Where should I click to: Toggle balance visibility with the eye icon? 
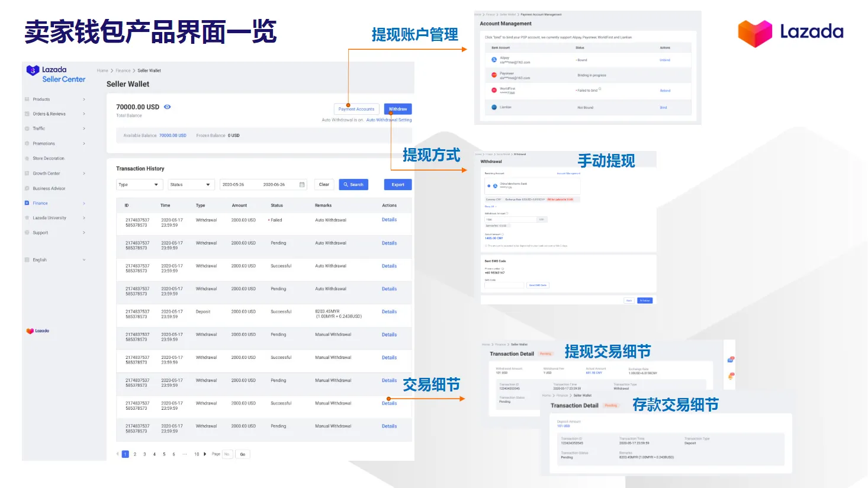pos(166,106)
